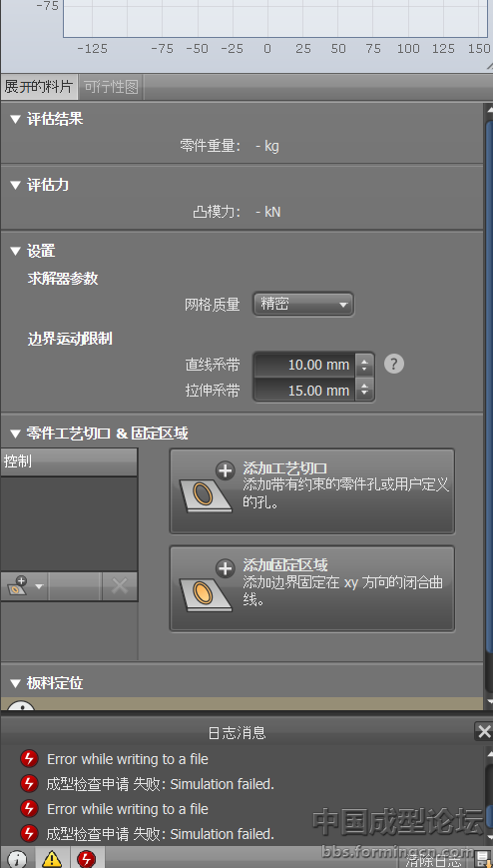Click the 直线承带 value field
The width and height of the screenshot is (493, 868).
click(x=304, y=365)
